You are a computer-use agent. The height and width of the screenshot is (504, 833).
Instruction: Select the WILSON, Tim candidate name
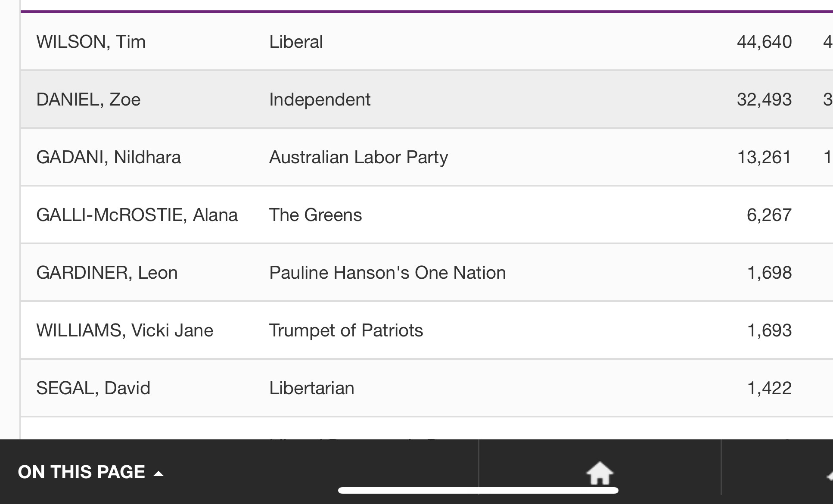(91, 42)
